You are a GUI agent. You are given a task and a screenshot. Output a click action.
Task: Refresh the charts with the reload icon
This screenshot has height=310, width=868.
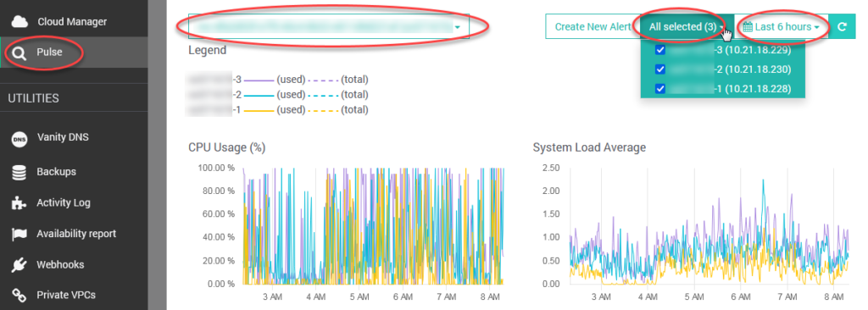842,26
